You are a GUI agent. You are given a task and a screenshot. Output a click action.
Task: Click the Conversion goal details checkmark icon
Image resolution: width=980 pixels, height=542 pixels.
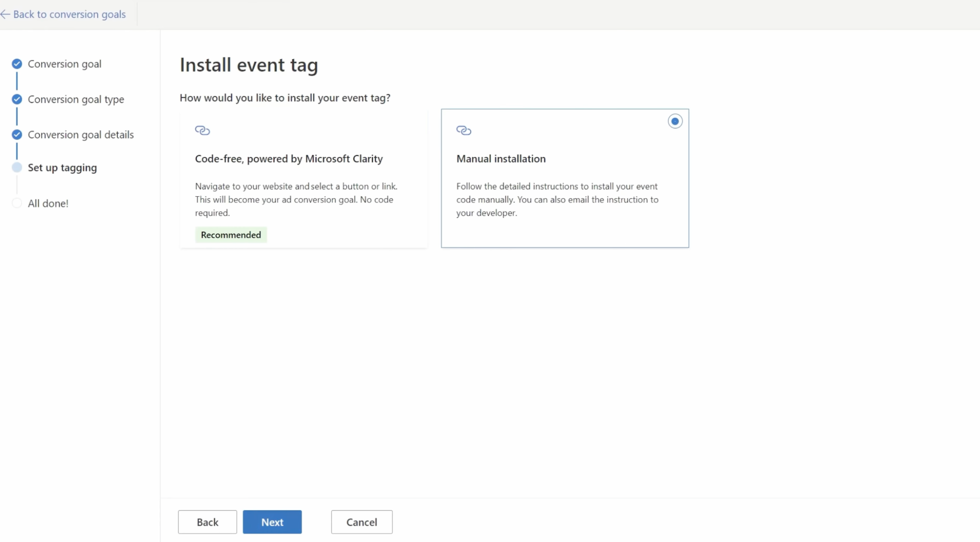tap(17, 135)
